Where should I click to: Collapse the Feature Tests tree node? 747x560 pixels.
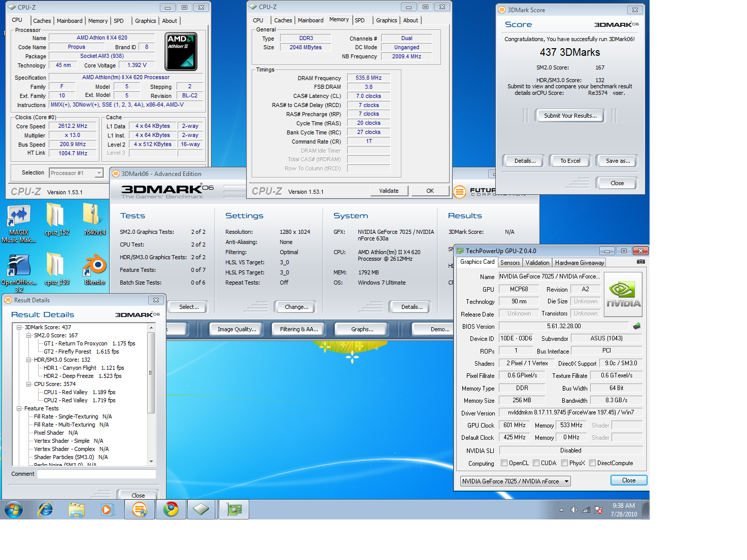click(19, 408)
